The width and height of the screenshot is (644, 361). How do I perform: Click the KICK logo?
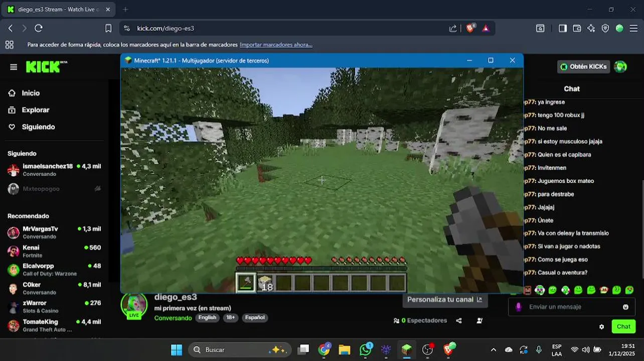[x=46, y=67]
